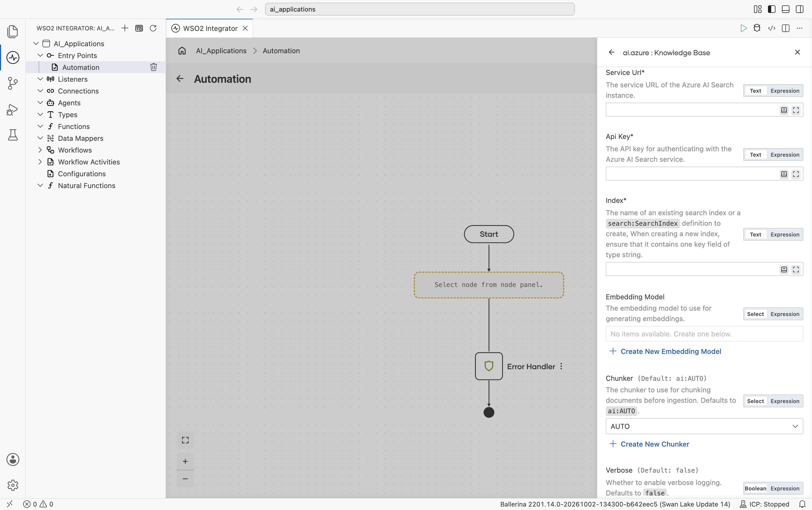The width and height of the screenshot is (812, 510).
Task: Set Api Key input to Text mode
Action: [x=755, y=155]
